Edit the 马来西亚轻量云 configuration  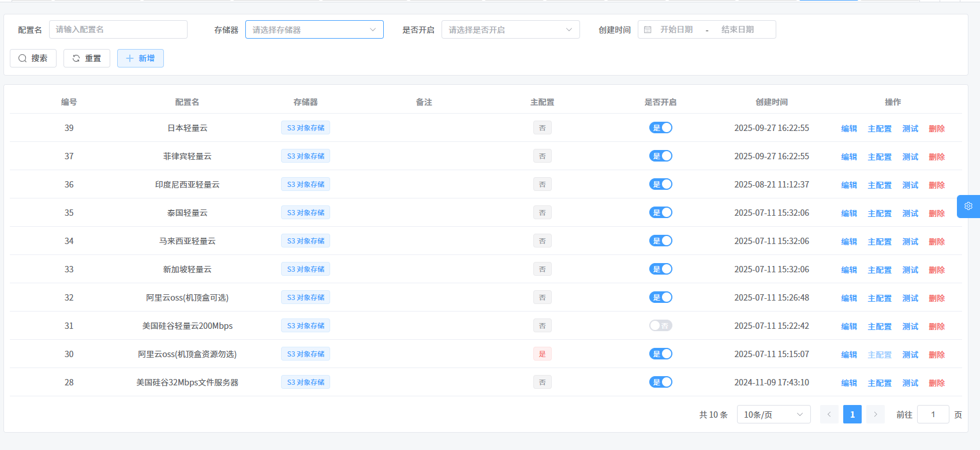pyautogui.click(x=849, y=242)
